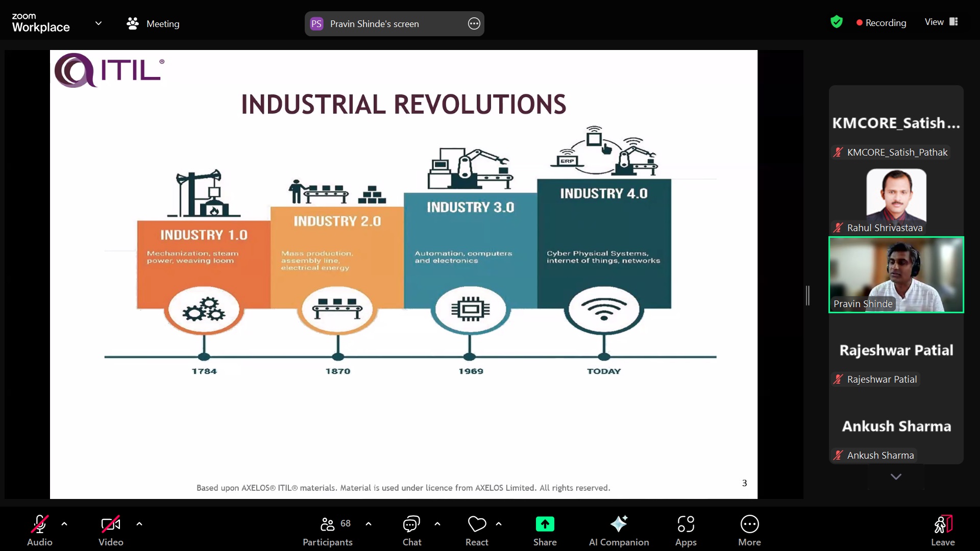This screenshot has width=980, height=551.
Task: Open the More options icon
Action: click(749, 524)
